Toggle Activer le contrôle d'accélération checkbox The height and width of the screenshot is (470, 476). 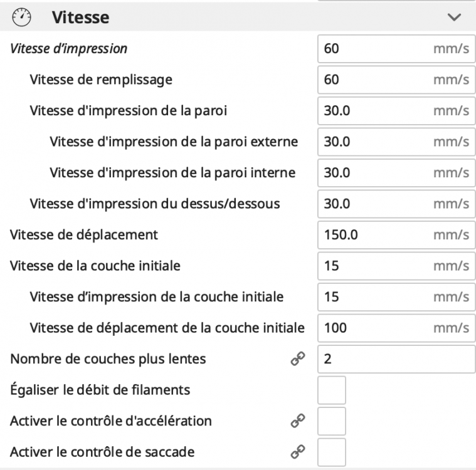[332, 421]
